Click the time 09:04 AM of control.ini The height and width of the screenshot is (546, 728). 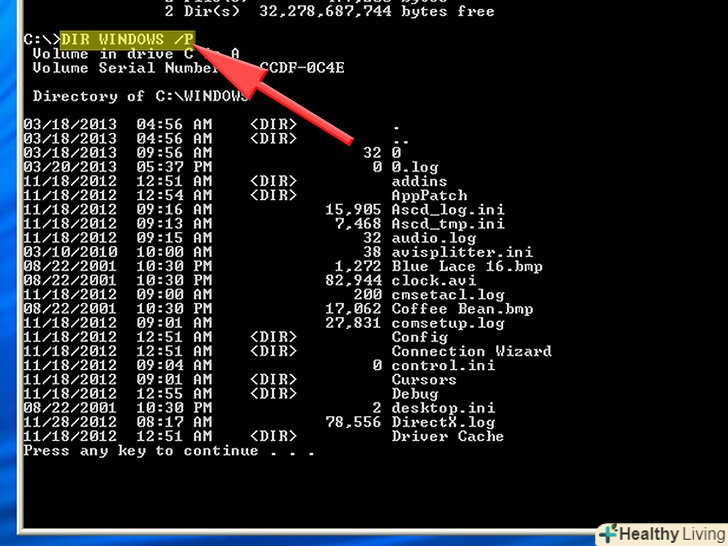174,365
